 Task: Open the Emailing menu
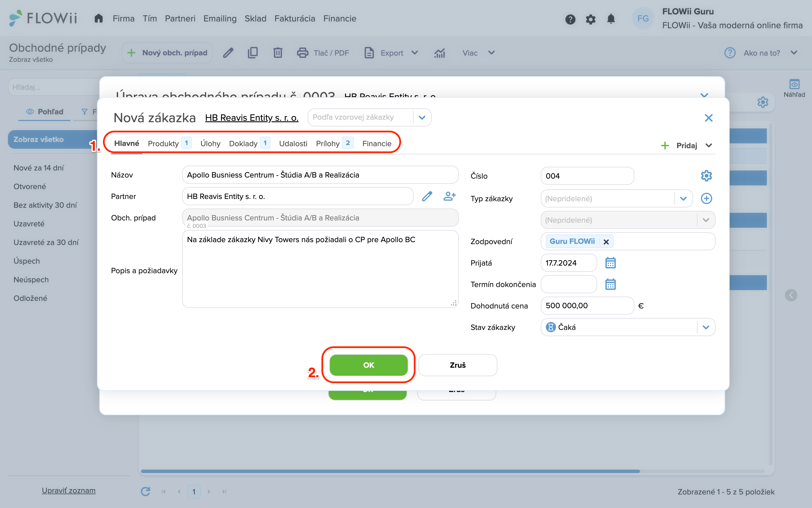(x=220, y=18)
